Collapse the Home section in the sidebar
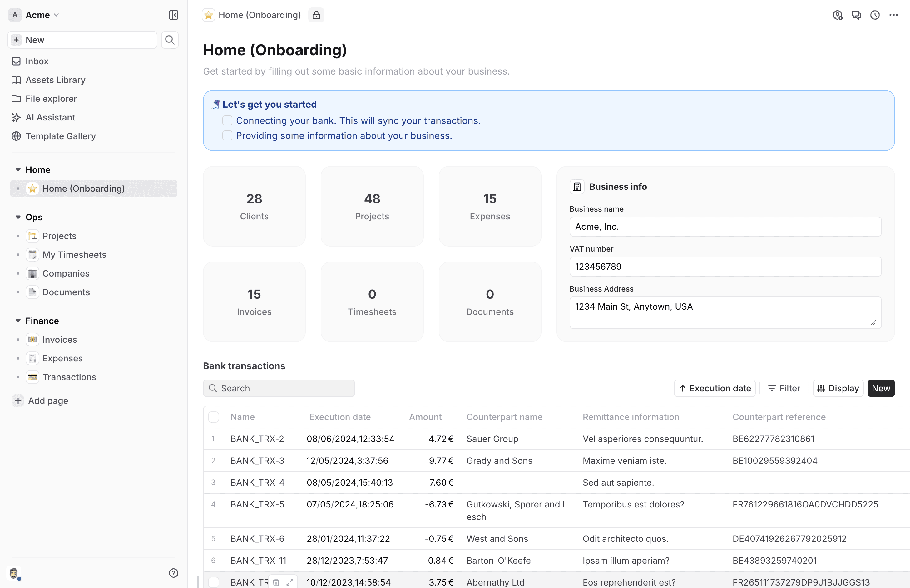Viewport: 910px width, 588px height. [17, 169]
